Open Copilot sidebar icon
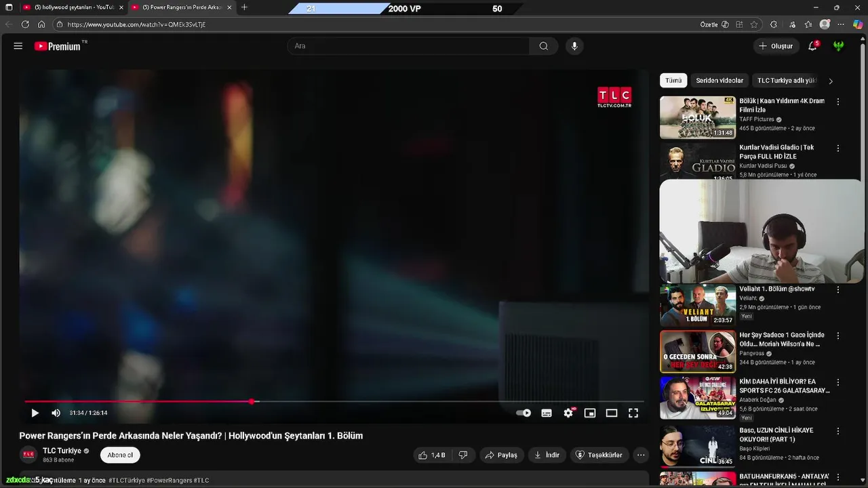Viewport: 868px width, 488px height. (858, 24)
